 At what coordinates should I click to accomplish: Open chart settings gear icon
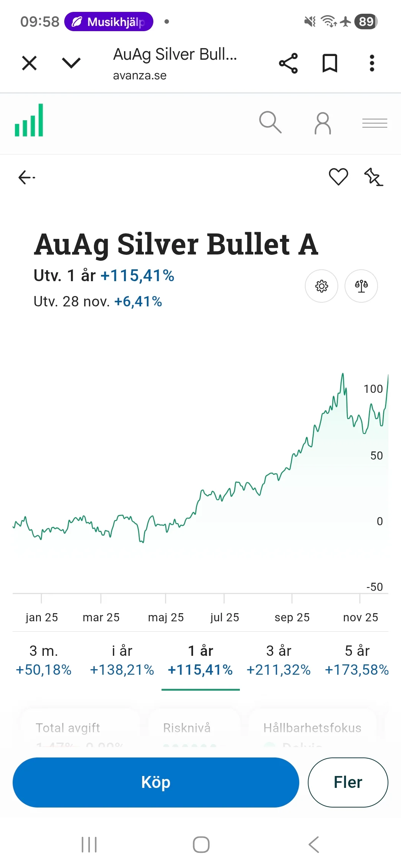pyautogui.click(x=322, y=286)
